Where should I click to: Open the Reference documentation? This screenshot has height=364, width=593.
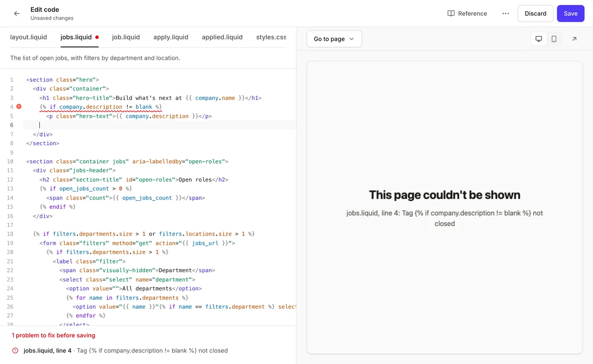tap(467, 13)
